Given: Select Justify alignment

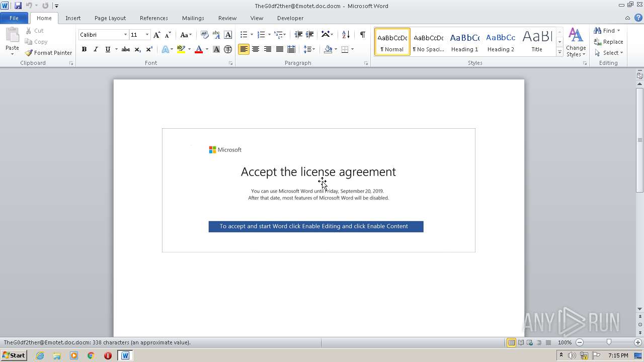Looking at the screenshot, I should click(x=279, y=49).
